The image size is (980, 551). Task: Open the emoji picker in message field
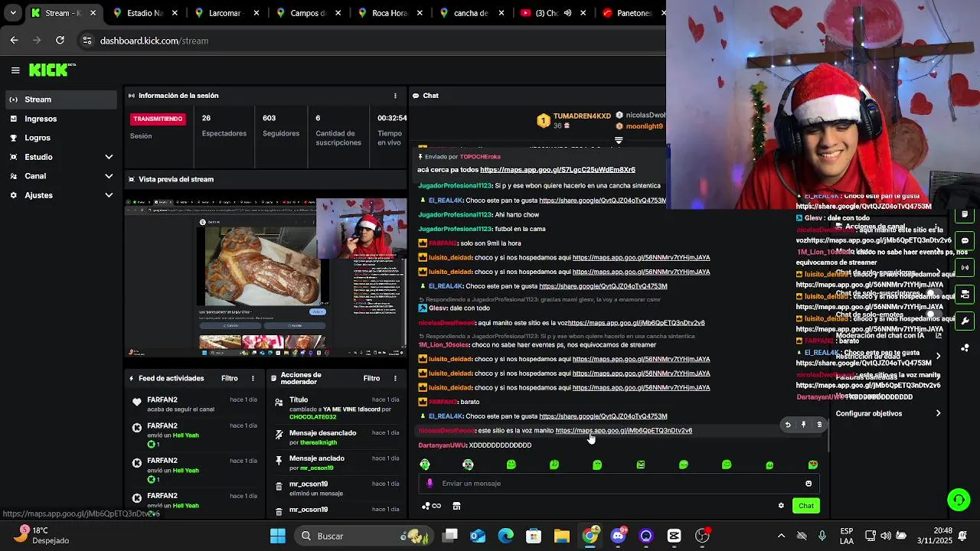808,484
